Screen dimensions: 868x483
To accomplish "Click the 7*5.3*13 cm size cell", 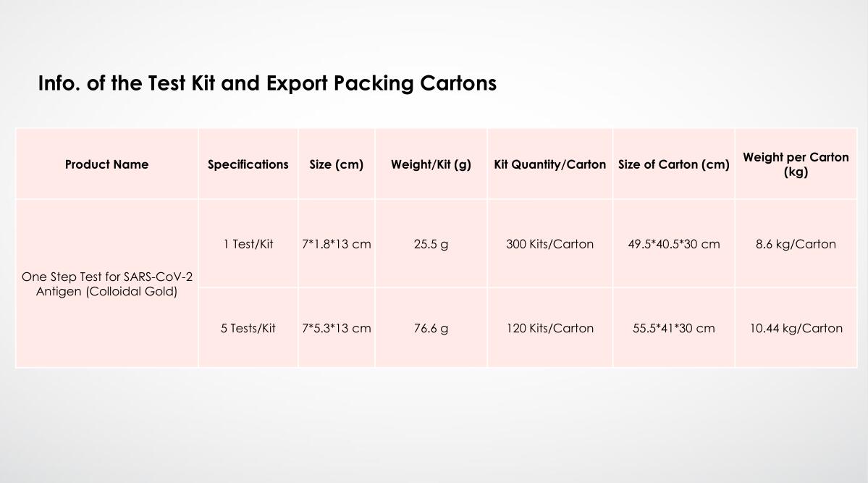I will coord(337,328).
